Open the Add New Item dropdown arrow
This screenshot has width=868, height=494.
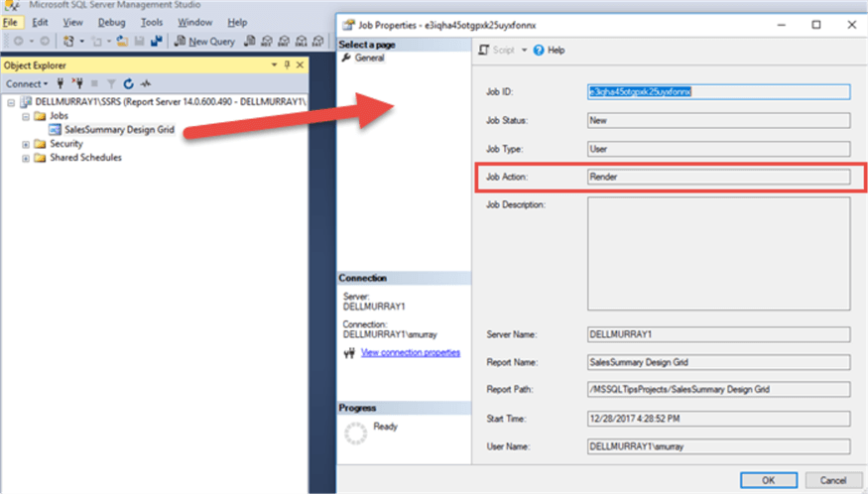point(109,41)
